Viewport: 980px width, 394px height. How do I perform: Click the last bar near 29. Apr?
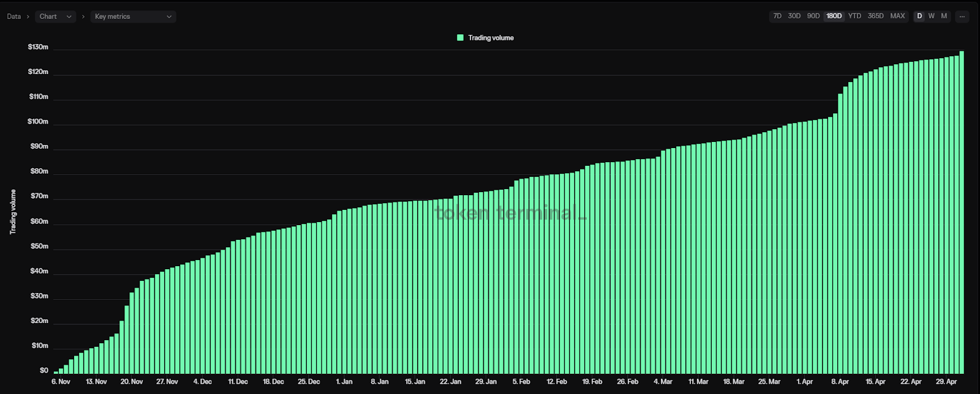pos(962,212)
